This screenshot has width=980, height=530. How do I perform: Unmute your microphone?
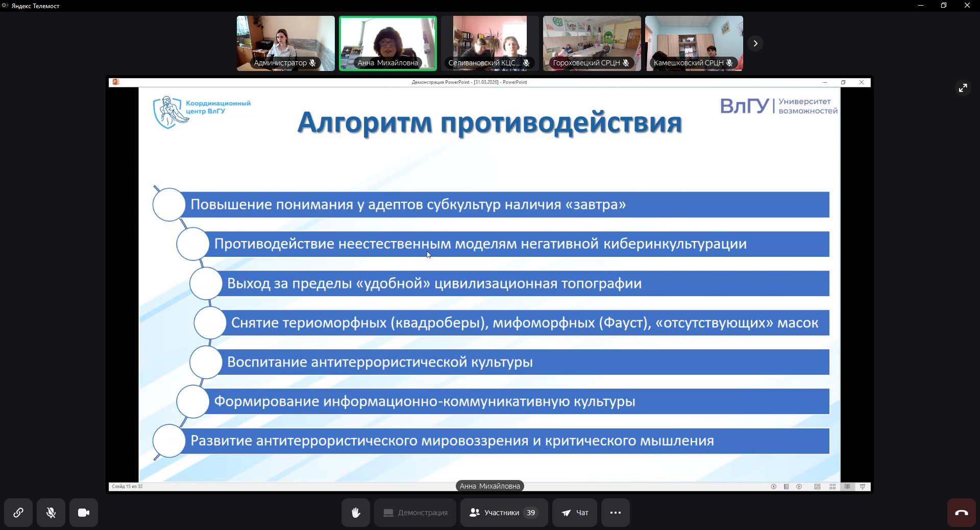(51, 513)
